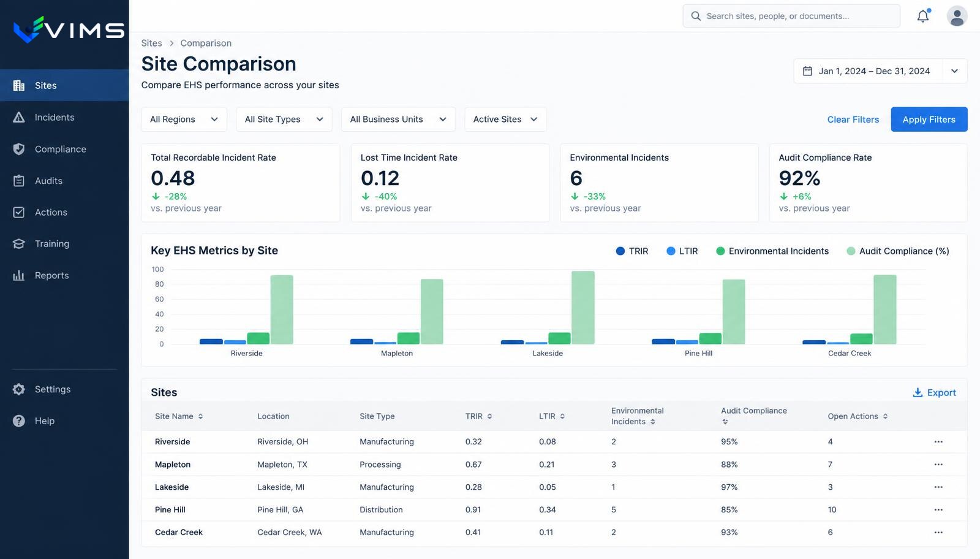Image resolution: width=980 pixels, height=559 pixels.
Task: Click Clear Filters link
Action: click(853, 120)
